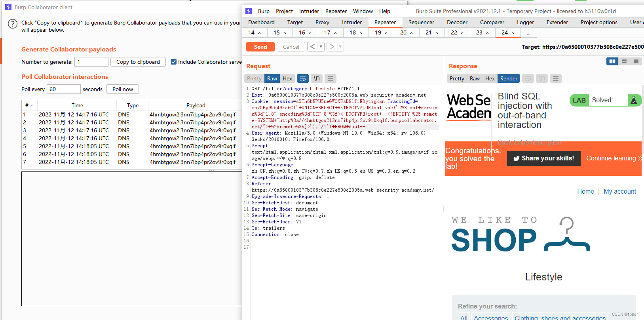Click the Cancel button
This screenshot has height=320, width=644.
[291, 47]
